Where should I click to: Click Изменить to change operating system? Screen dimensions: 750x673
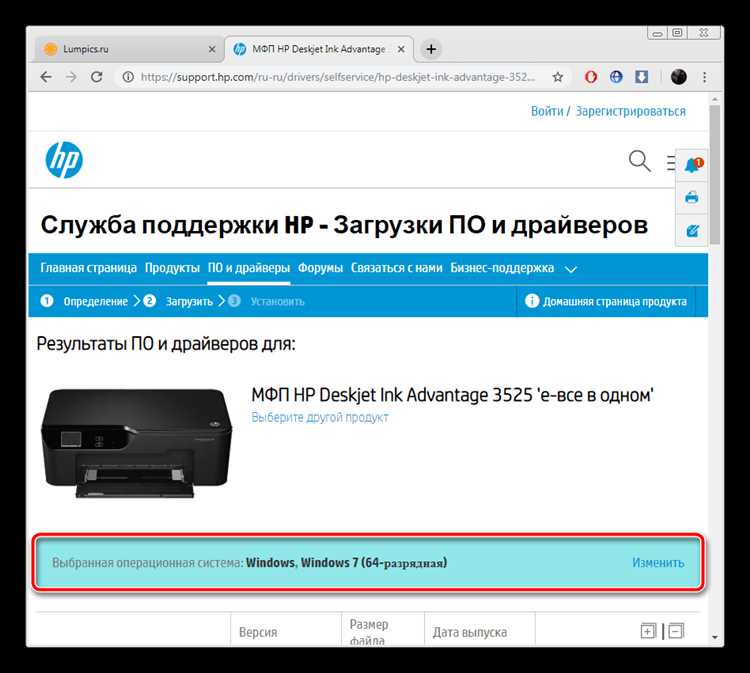click(x=658, y=563)
